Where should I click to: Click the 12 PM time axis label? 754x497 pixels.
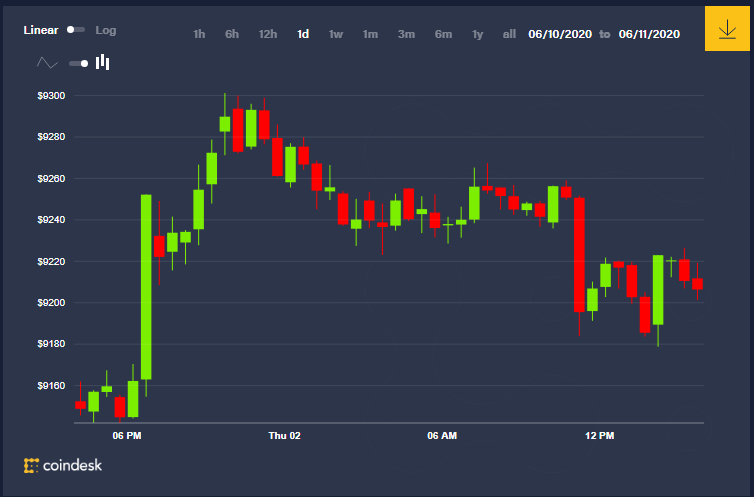click(600, 435)
